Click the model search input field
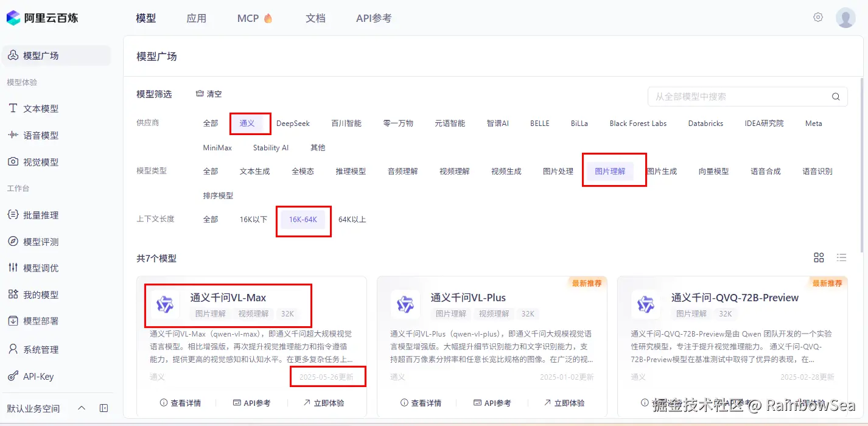 (747, 97)
